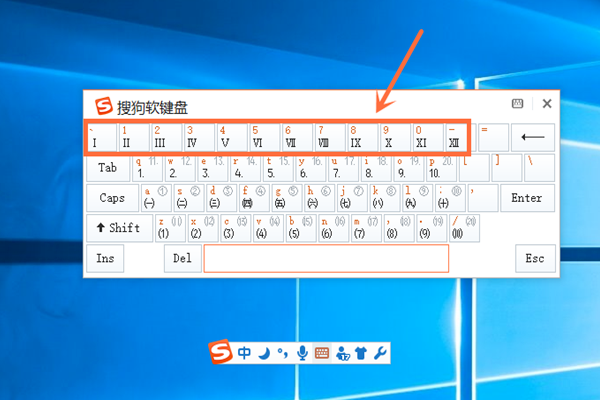Image resolution: width=600 pixels, height=400 pixels.
Task: Click the 0 key for Roman numeral XI
Action: tap(428, 137)
